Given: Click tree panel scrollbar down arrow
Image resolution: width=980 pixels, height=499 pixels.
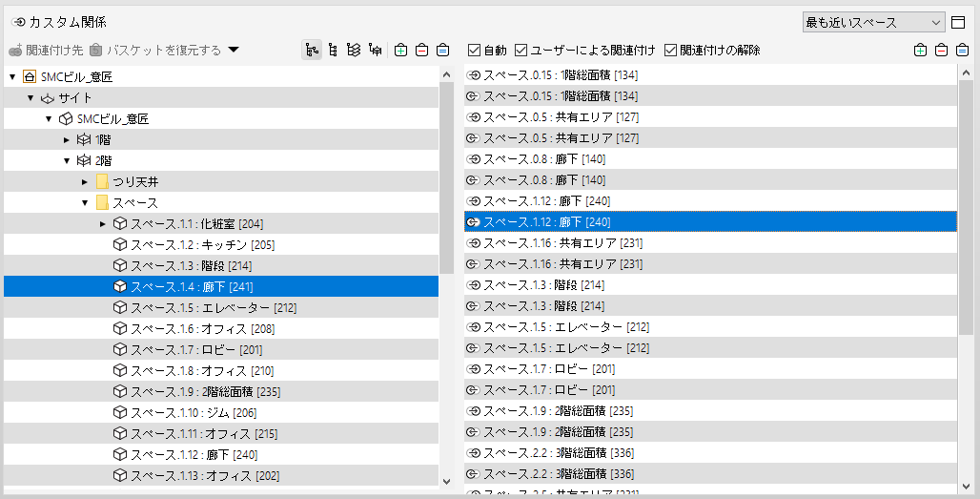Looking at the screenshot, I should click(x=446, y=481).
